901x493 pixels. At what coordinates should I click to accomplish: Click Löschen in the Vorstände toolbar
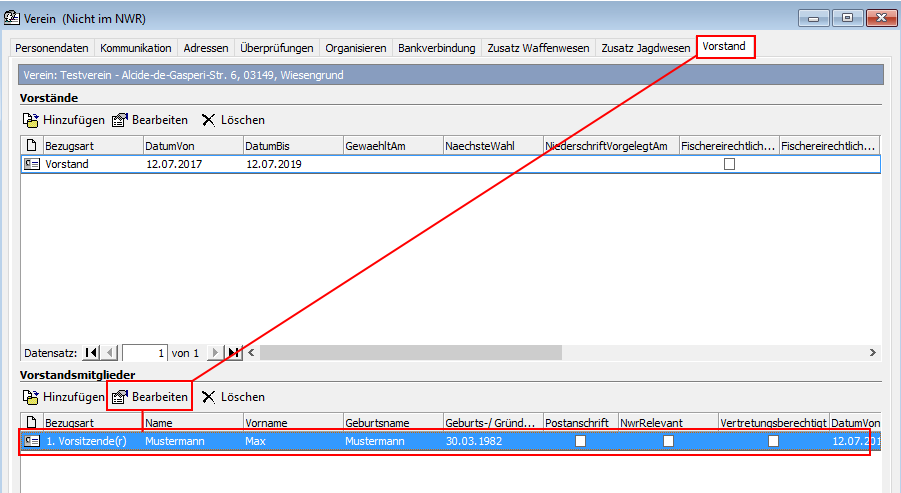(x=233, y=120)
